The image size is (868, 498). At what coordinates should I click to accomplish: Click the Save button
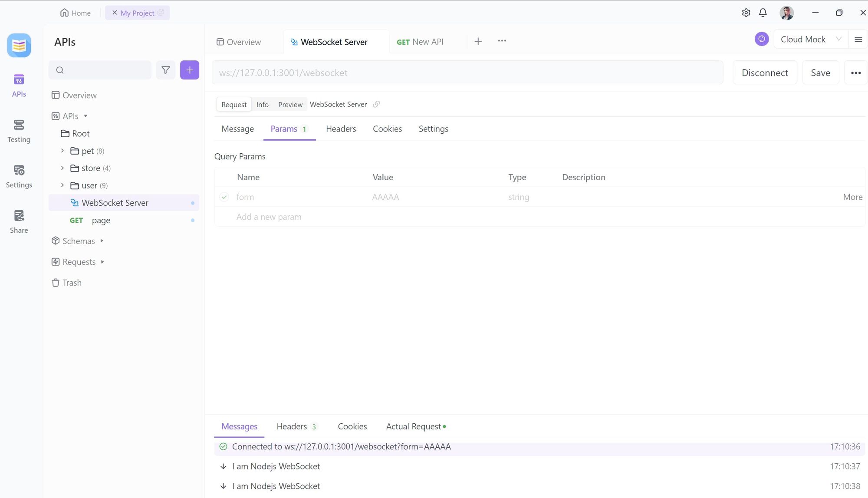(x=821, y=72)
